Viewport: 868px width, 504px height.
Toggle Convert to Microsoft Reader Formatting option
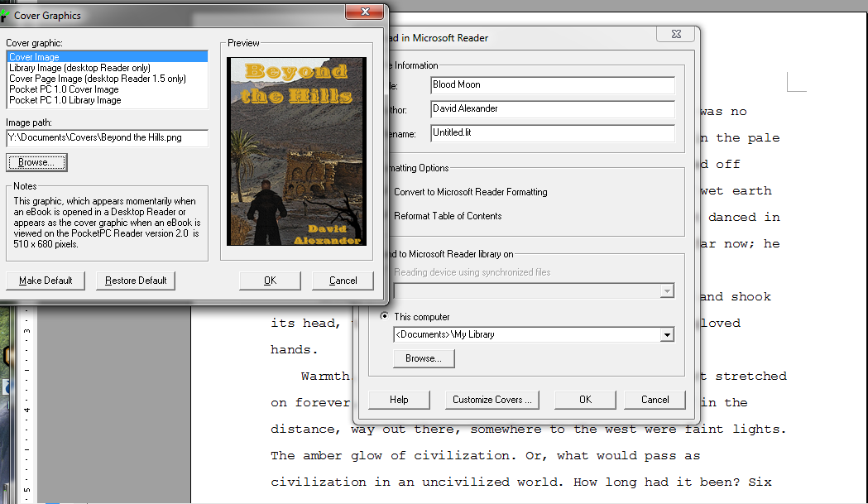tap(470, 192)
